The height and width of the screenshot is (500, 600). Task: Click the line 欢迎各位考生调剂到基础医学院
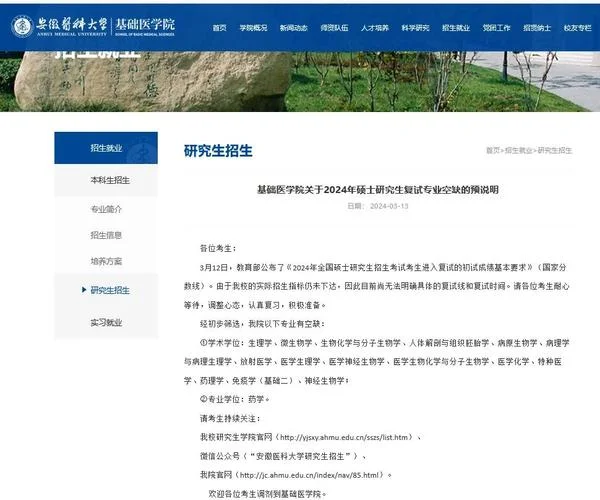click(x=267, y=494)
